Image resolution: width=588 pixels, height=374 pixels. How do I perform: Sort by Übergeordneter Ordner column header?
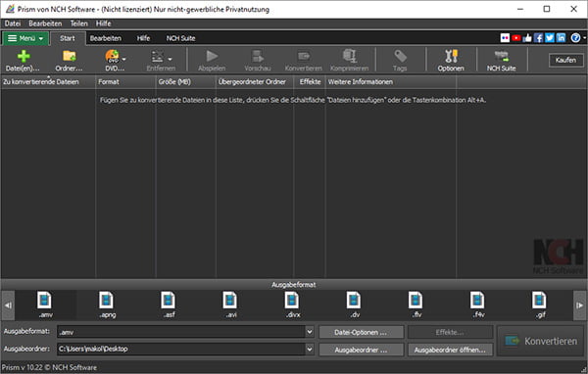(x=255, y=82)
